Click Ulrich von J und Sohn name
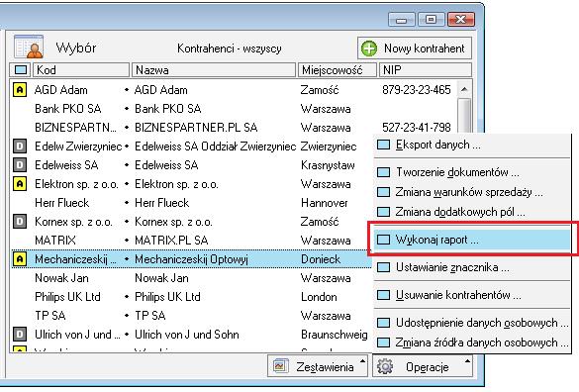The image size is (579, 392). coord(186,335)
